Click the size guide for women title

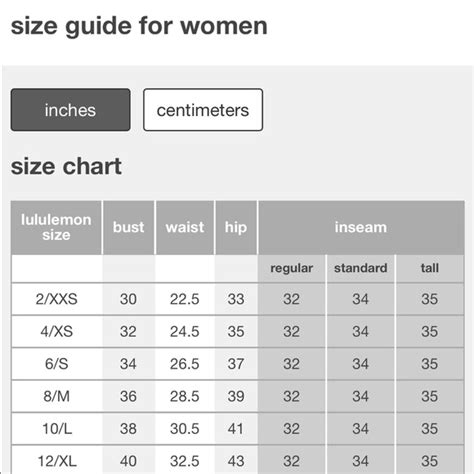139,26
